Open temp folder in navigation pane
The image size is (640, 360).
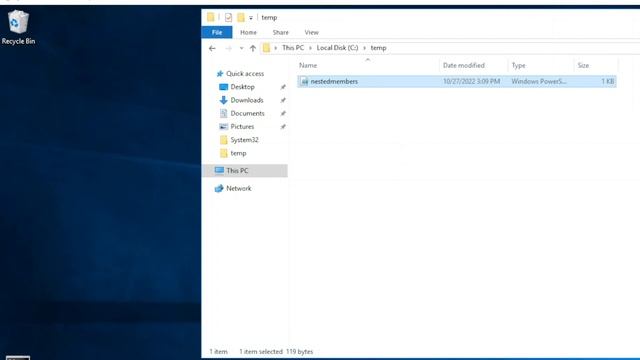(x=238, y=153)
